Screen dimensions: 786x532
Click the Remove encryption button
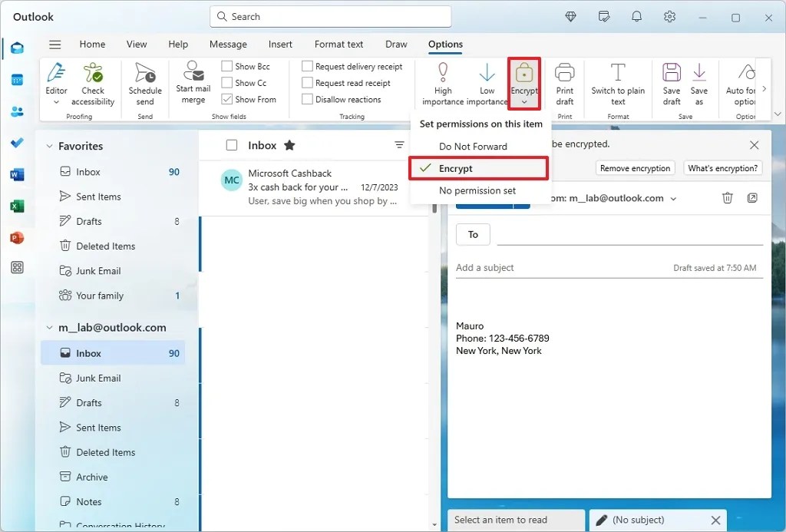tap(637, 167)
